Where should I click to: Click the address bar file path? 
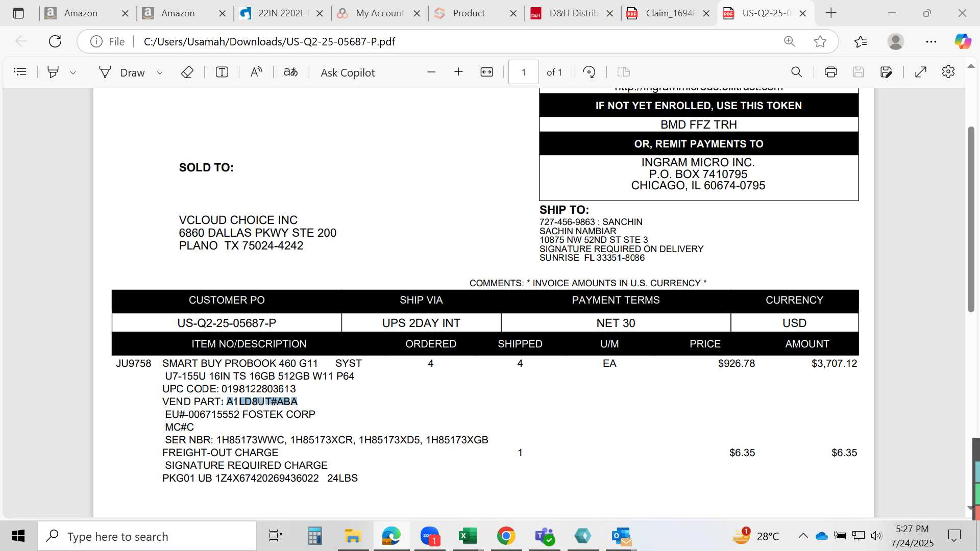point(269,42)
